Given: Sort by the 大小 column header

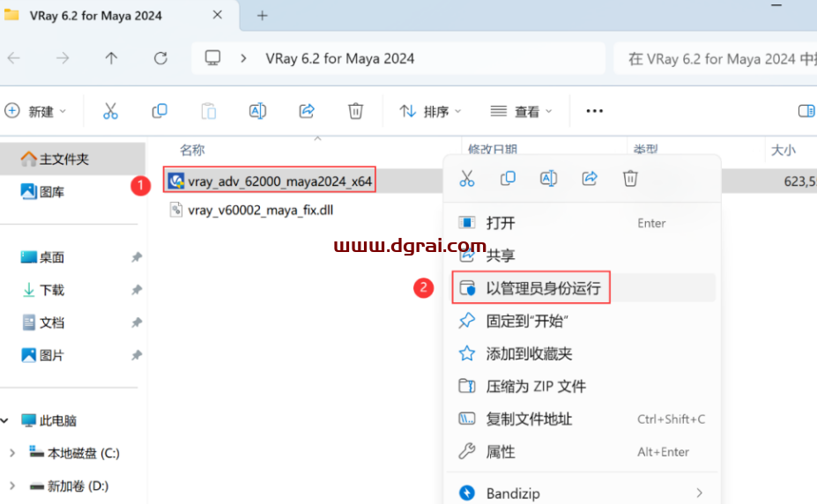Looking at the screenshot, I should click(783, 150).
